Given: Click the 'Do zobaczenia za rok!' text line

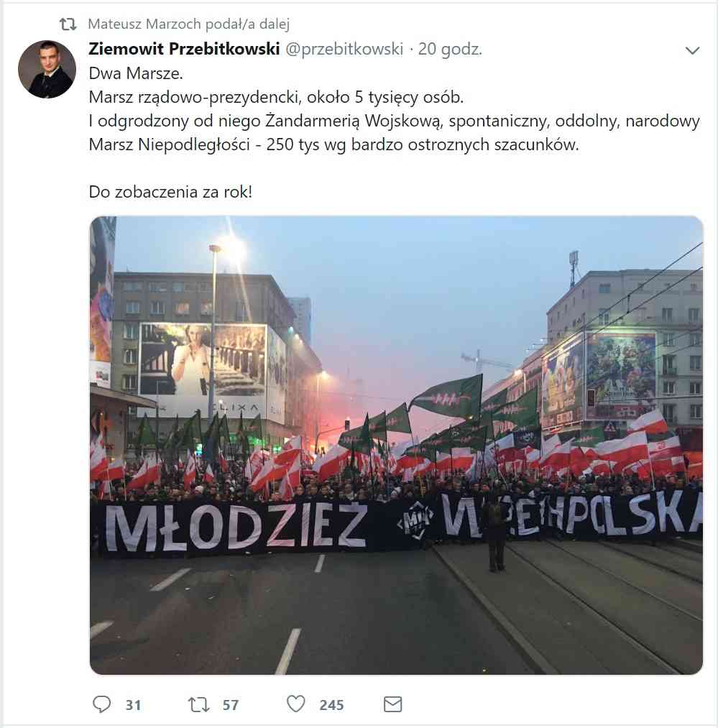Looking at the screenshot, I should coord(170,192).
